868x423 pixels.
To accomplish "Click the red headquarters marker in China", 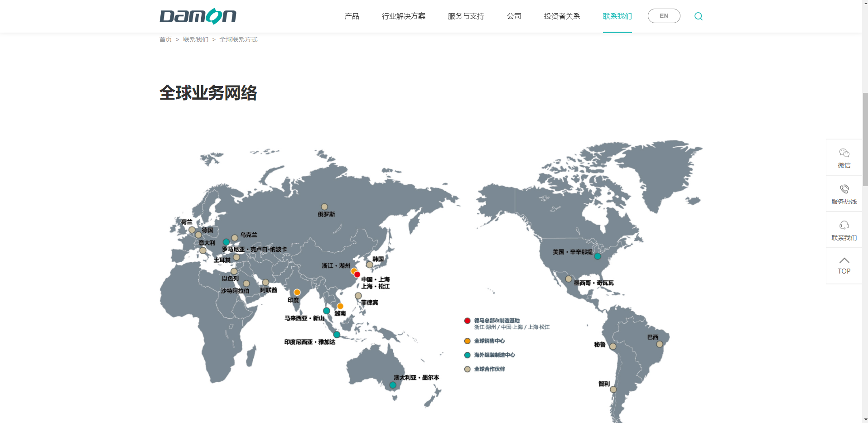I will coord(357,274).
